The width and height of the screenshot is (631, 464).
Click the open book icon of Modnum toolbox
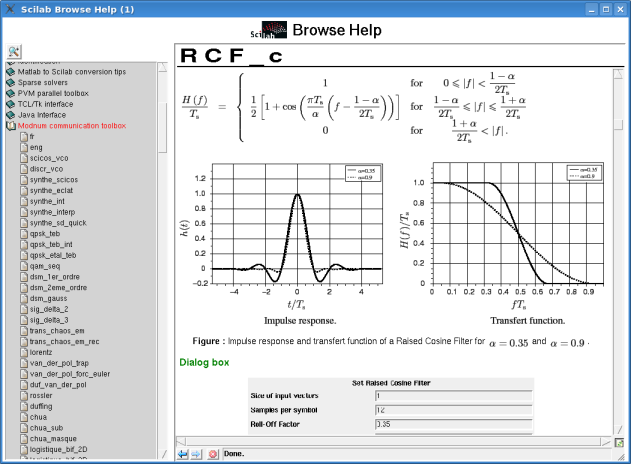[x=11, y=126]
